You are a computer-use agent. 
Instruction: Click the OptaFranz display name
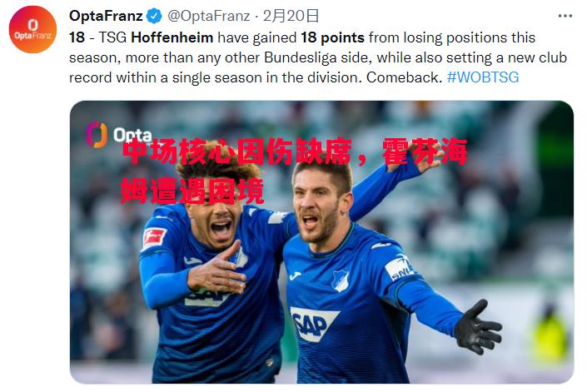tap(106, 16)
